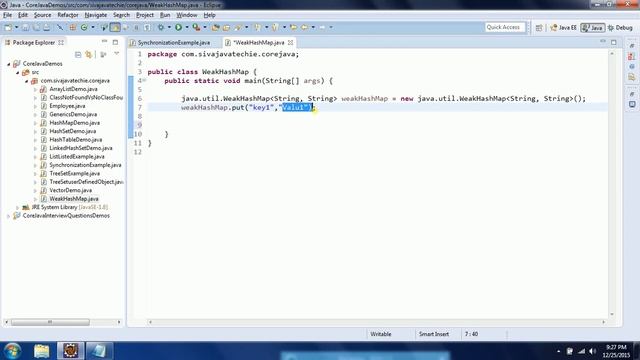Switch to the Java EE perspective
The image size is (640, 360).
click(563, 28)
